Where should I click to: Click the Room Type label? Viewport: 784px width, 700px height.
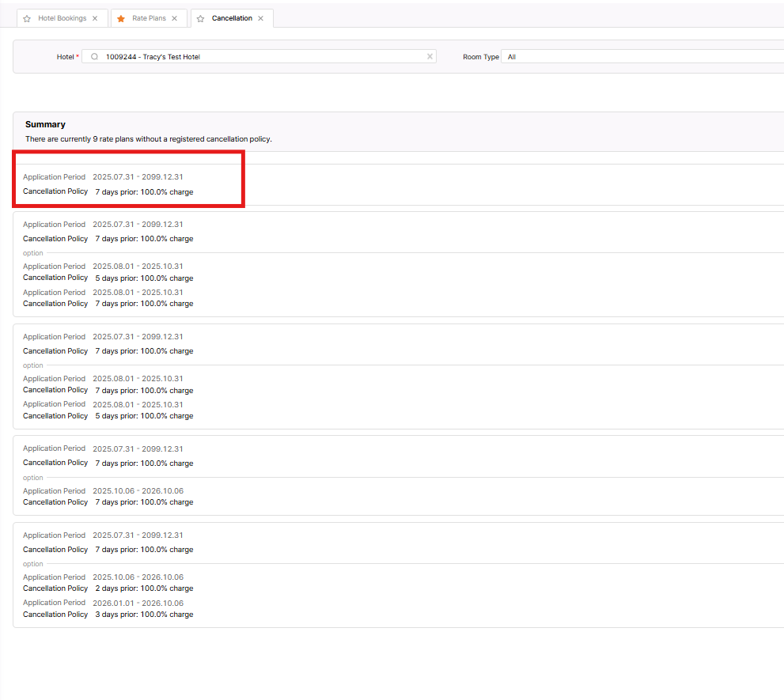(480, 57)
